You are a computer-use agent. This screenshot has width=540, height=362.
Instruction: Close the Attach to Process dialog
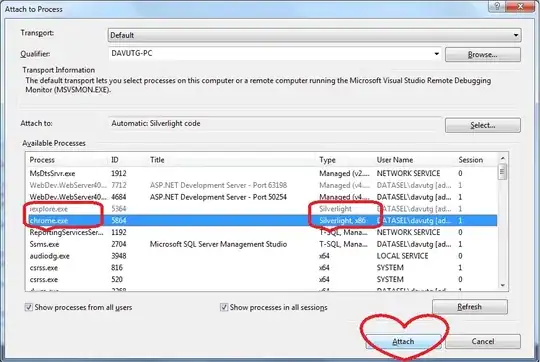coord(520,6)
